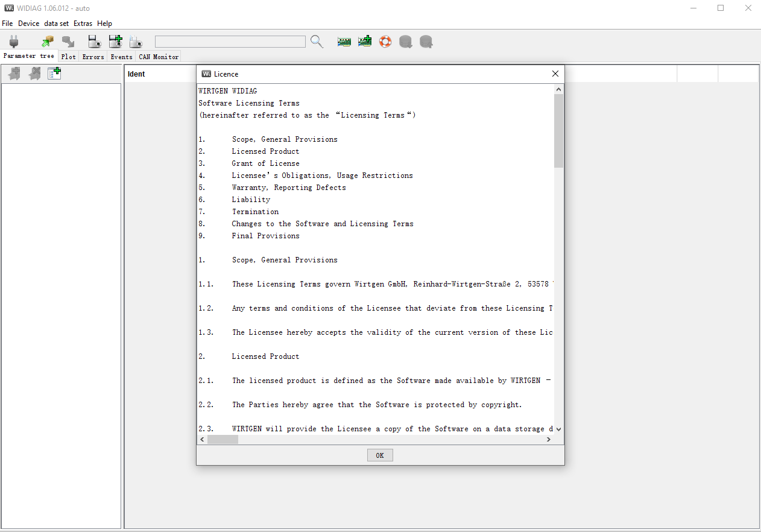The width and height of the screenshot is (761, 532).
Task: Close the Licence dialog with X
Action: 555,74
